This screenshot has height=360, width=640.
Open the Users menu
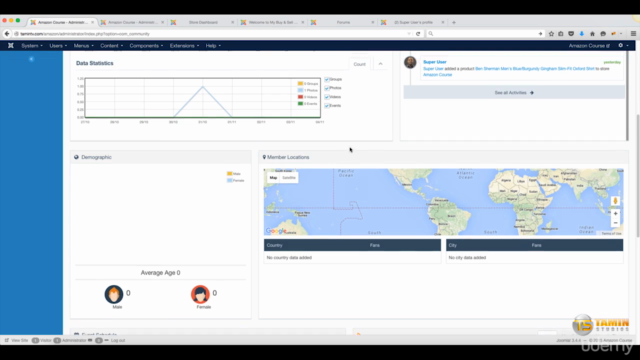point(58,46)
